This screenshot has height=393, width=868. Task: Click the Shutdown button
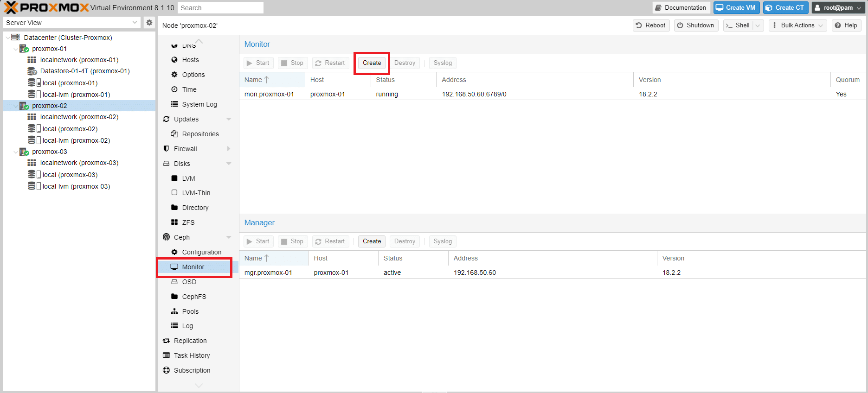[x=696, y=25]
